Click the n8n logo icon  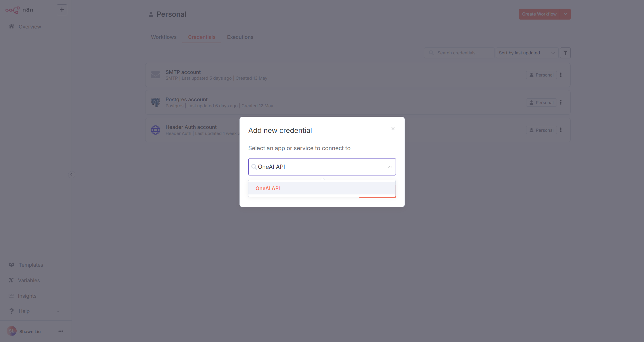(12, 10)
